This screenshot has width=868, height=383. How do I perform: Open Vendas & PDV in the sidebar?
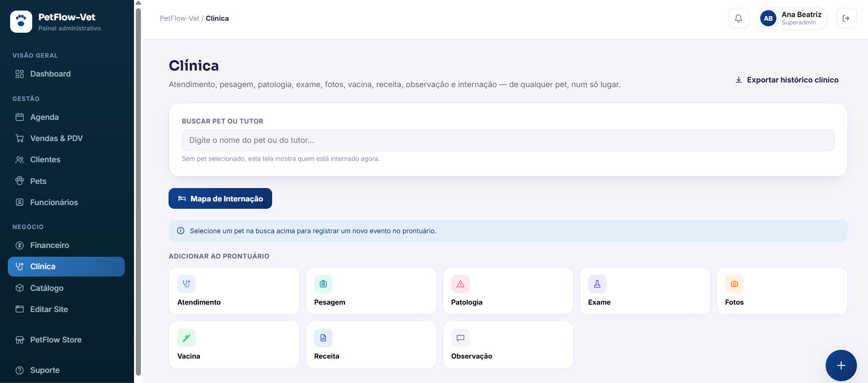pos(66,138)
